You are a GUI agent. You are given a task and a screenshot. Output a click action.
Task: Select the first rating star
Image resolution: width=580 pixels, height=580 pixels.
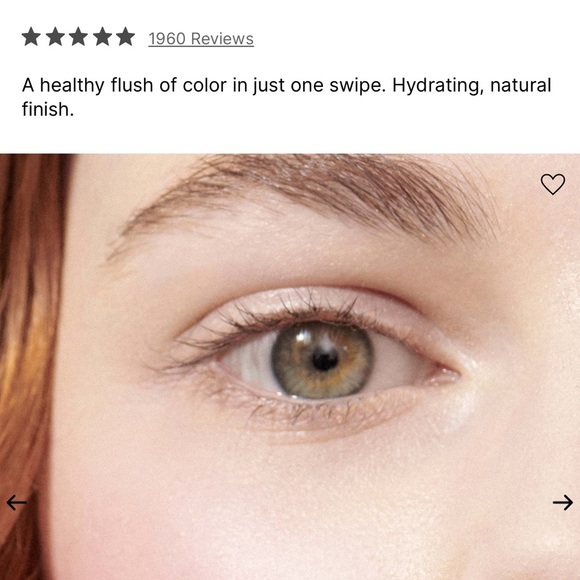[31, 37]
